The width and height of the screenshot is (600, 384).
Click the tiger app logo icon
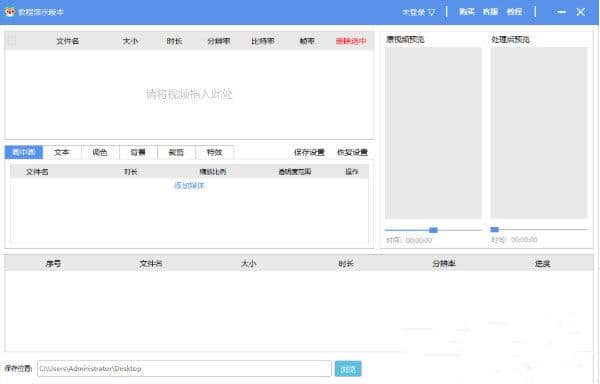pyautogui.click(x=10, y=12)
